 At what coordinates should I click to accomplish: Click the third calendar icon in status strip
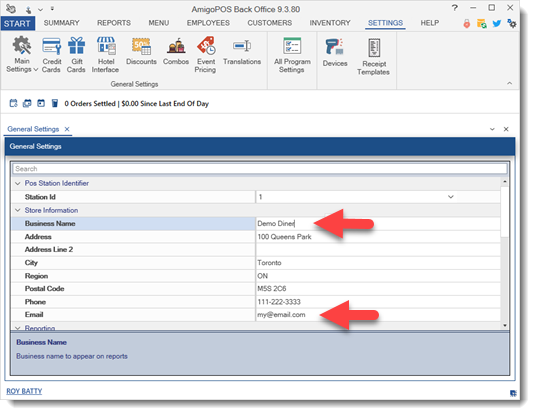pyautogui.click(x=41, y=103)
